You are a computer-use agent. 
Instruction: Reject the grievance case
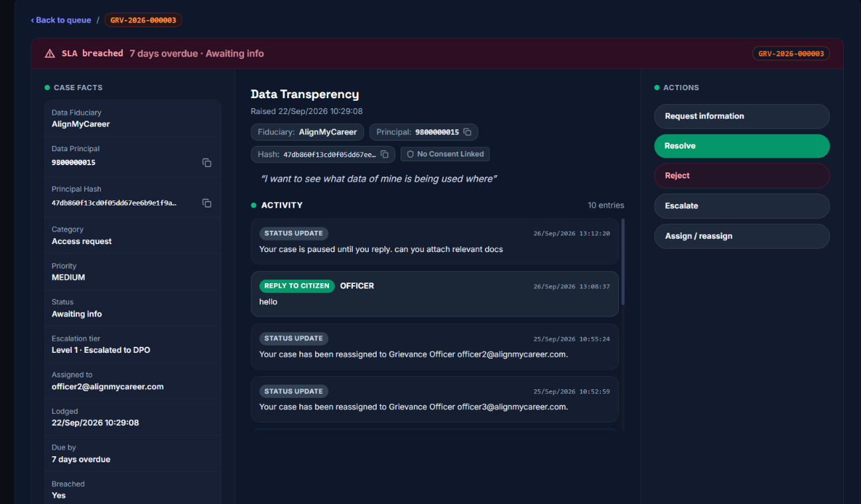pos(742,176)
